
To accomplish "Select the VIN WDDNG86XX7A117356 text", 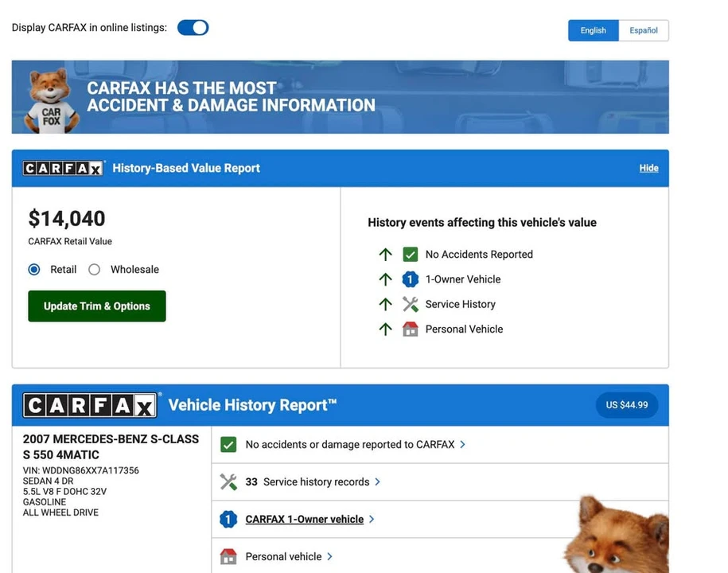I will coord(81,470).
